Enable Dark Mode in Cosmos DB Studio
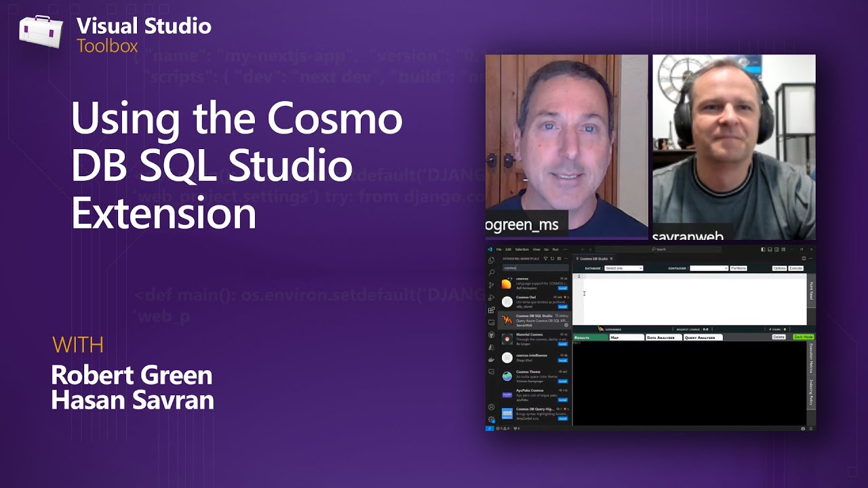Image resolution: width=868 pixels, height=488 pixels. [804, 337]
